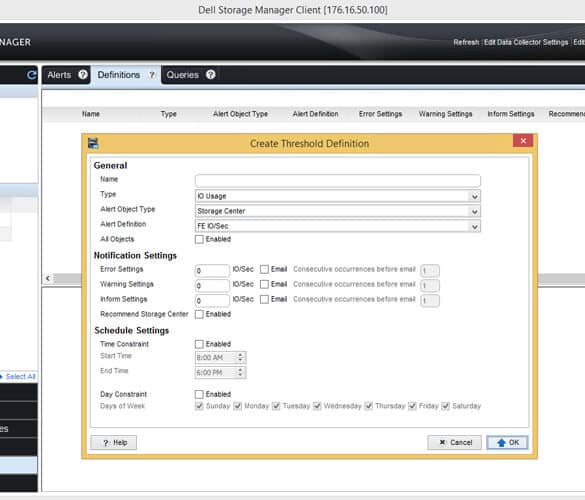
Task: Click the Name column header
Action: tap(91, 114)
